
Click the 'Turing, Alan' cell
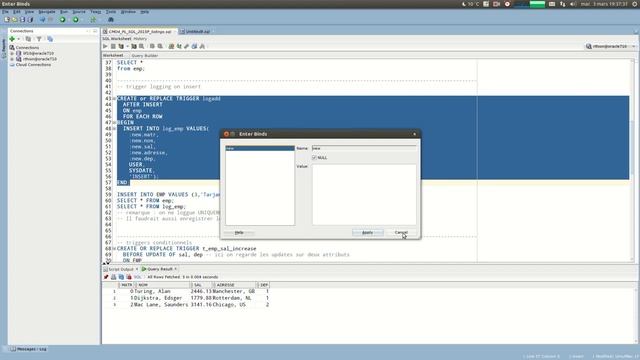point(153,291)
